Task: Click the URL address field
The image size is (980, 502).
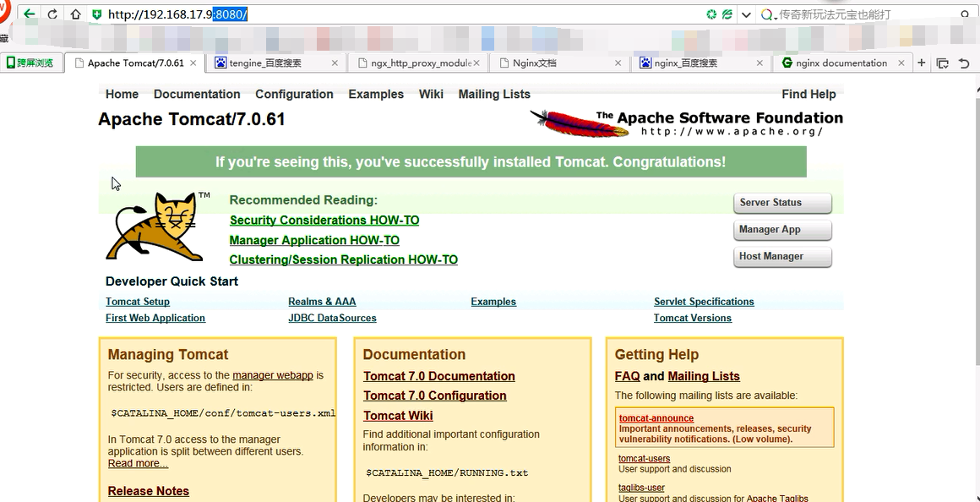Action: tap(400, 14)
